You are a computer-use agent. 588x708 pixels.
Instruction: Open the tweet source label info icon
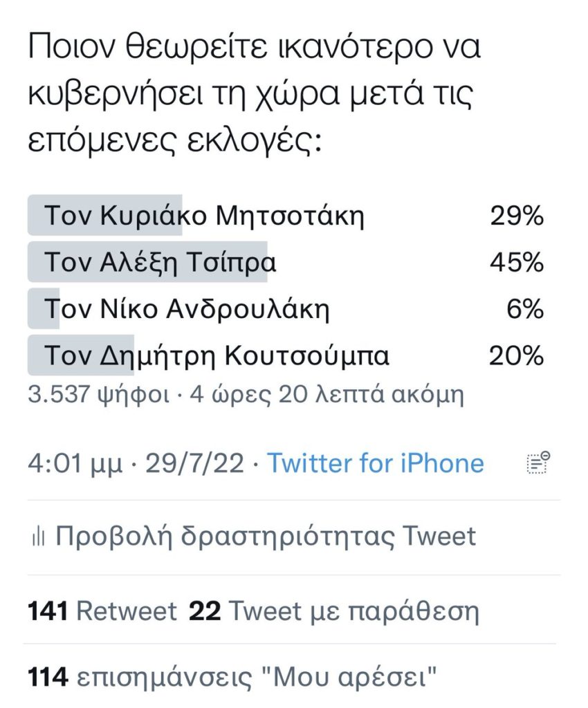[x=538, y=463]
